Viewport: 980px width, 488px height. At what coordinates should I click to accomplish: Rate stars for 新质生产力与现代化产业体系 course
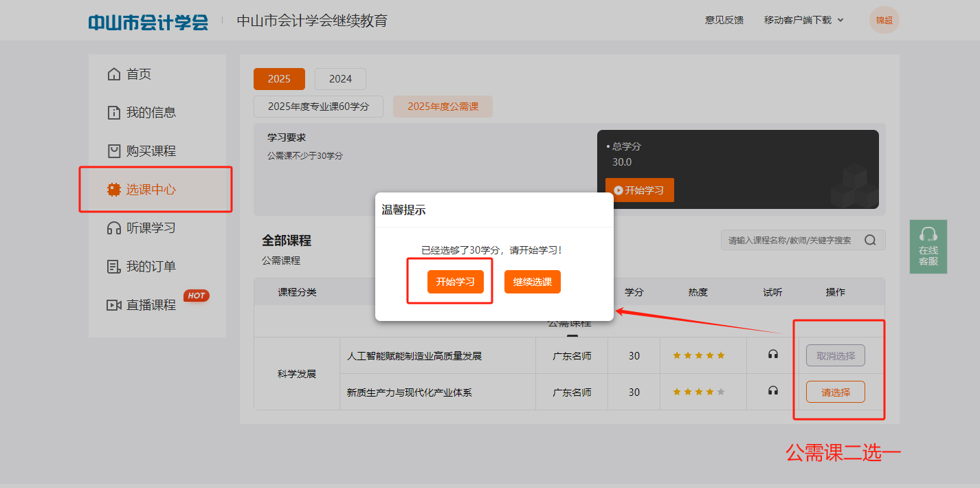tap(698, 392)
